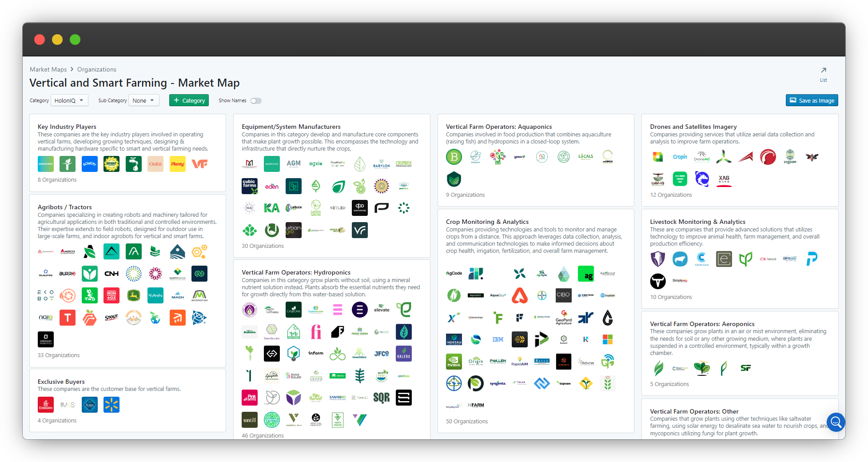Select the AeroFarms logo

[x=46, y=164]
